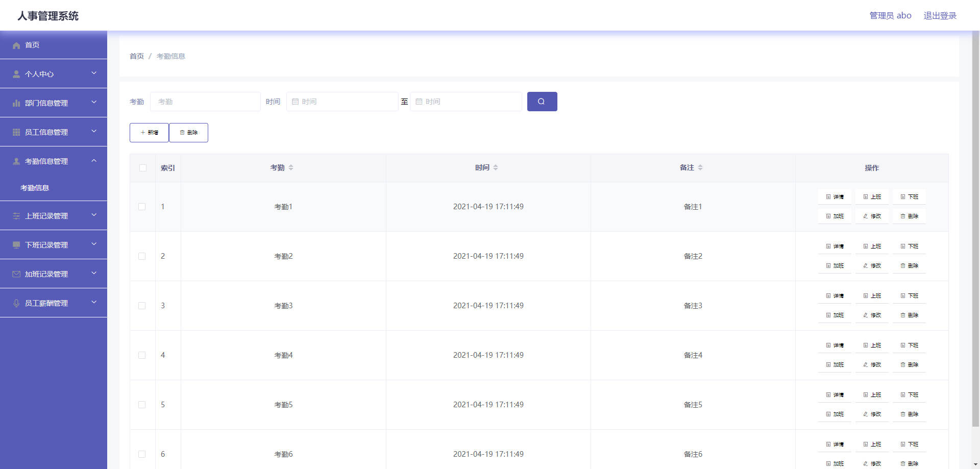Click the 考勤4 cell text
This screenshot has width=980, height=469.
click(283, 355)
